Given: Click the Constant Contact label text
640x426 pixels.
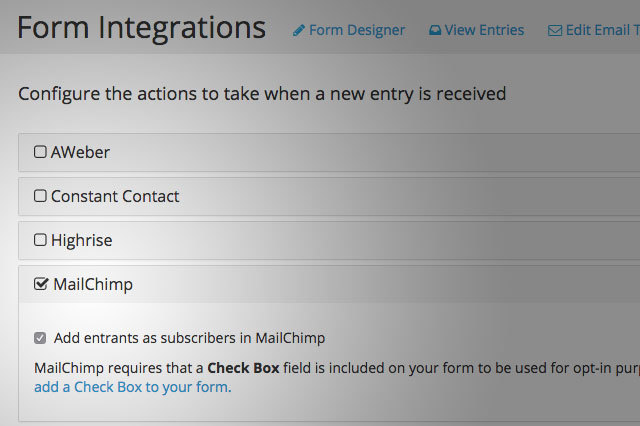Looking at the screenshot, I should [115, 196].
